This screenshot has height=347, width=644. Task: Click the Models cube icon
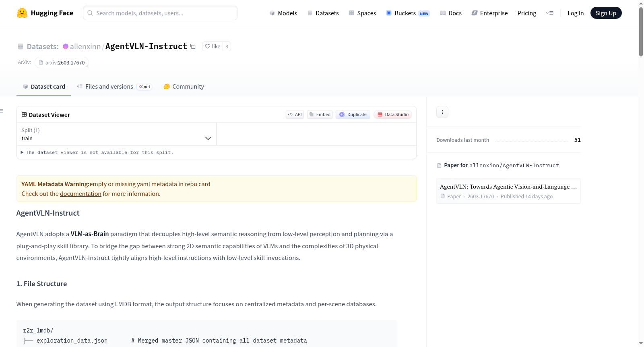pyautogui.click(x=272, y=13)
